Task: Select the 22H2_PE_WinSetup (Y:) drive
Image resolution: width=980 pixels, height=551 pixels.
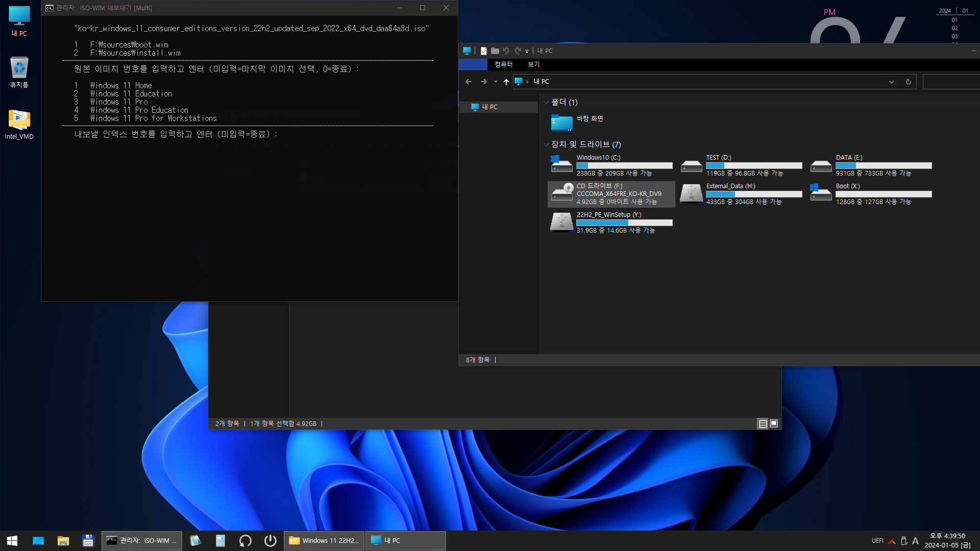Action: pos(611,223)
